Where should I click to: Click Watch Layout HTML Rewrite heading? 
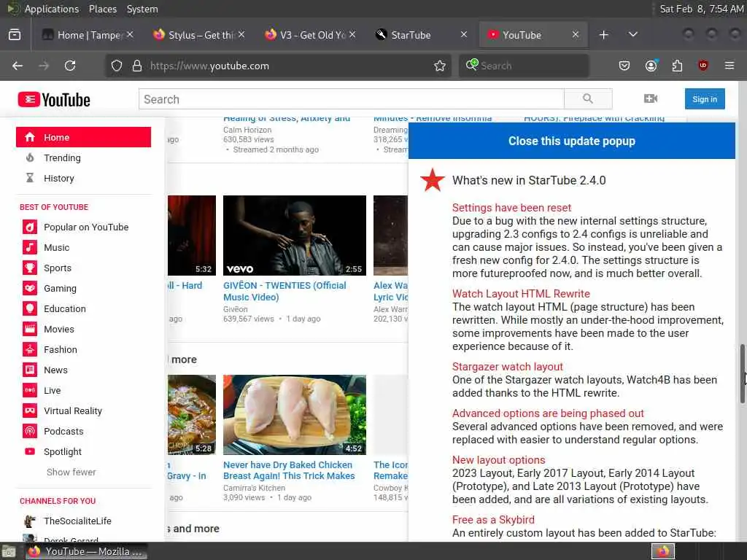tap(521, 294)
